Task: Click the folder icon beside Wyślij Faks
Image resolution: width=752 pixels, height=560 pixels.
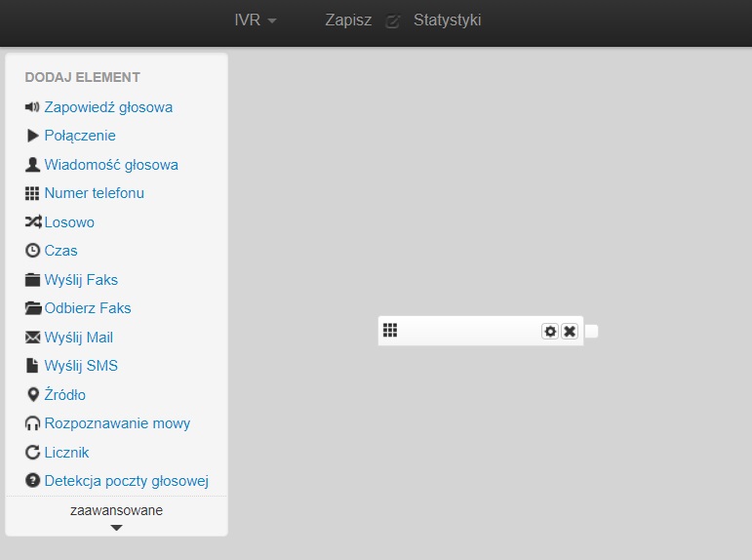Action: pos(32,280)
